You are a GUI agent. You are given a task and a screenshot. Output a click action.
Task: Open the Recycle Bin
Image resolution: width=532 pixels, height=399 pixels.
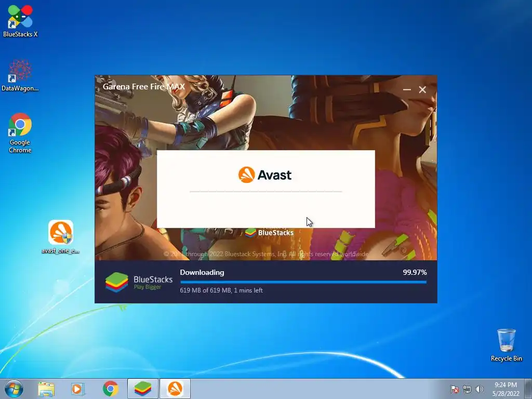(x=506, y=345)
